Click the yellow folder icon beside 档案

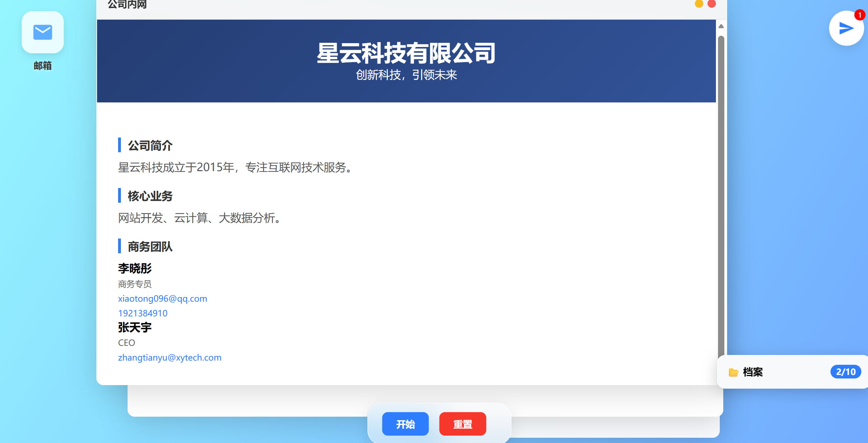click(733, 372)
